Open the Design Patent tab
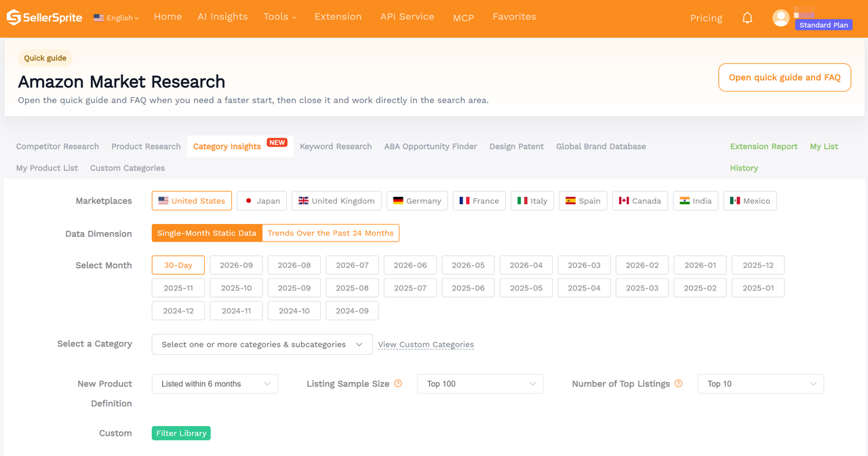 pos(517,147)
